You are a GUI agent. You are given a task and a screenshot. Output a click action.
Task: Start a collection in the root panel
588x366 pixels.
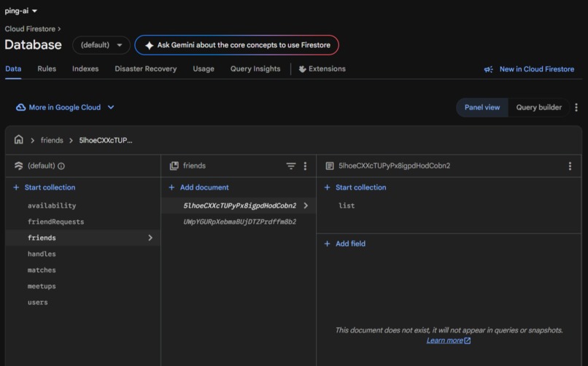point(45,187)
